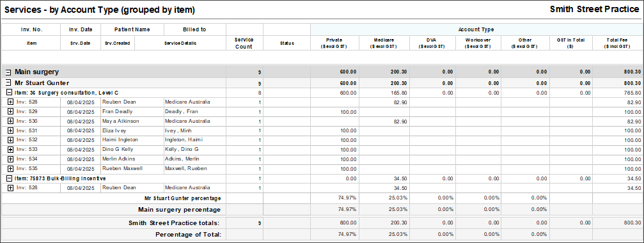
Task: Select the Service Count column header
Action: point(244,43)
